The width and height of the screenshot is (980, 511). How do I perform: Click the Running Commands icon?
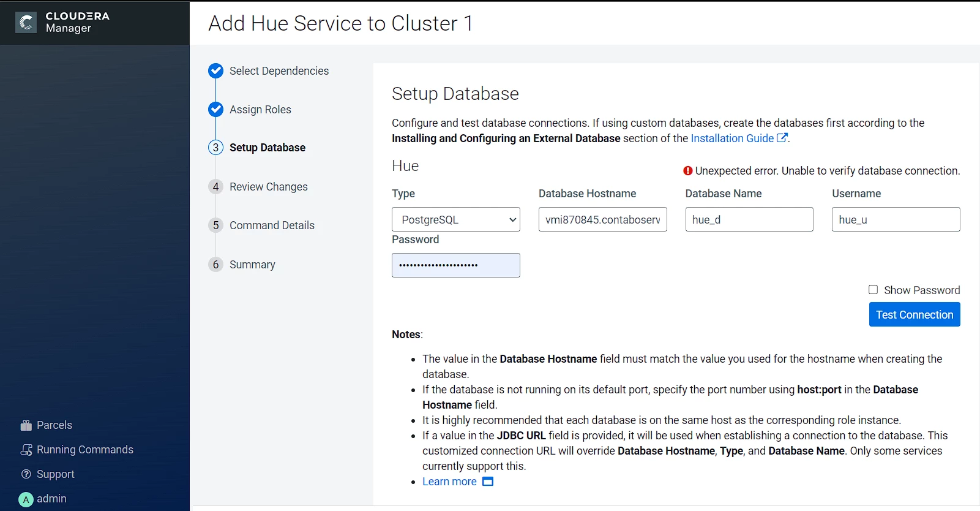pos(26,450)
